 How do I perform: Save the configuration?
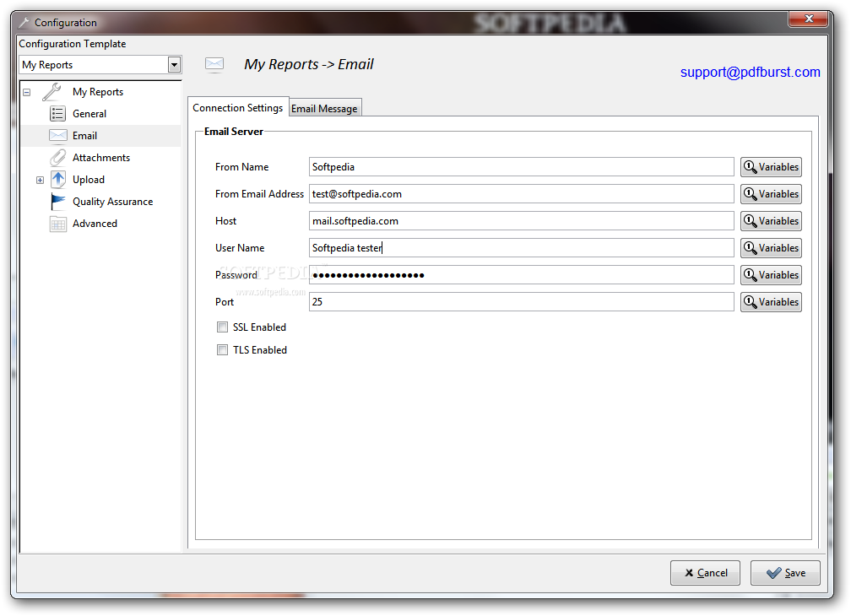point(785,573)
